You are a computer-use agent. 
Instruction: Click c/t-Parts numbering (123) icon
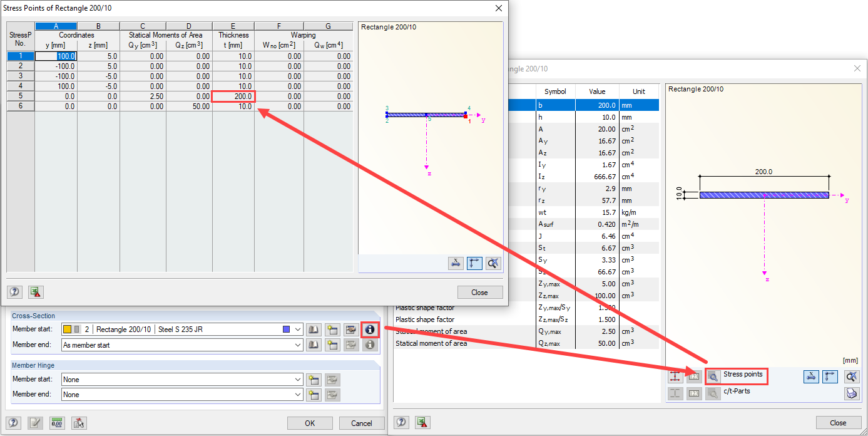pyautogui.click(x=694, y=393)
